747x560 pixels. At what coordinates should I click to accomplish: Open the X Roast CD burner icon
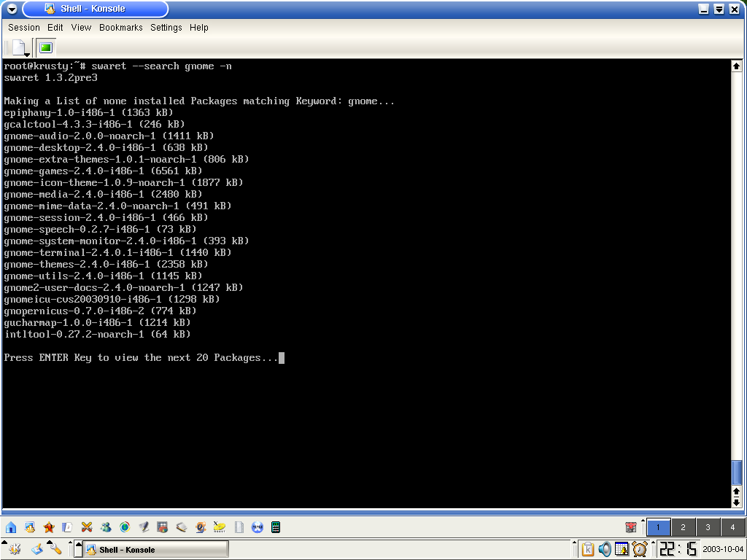(x=219, y=527)
